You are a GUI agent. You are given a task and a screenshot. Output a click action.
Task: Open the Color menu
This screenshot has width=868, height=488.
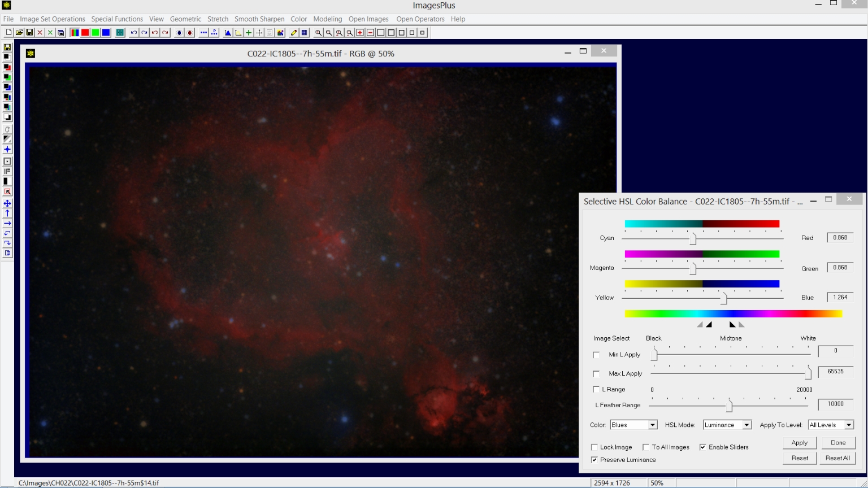299,19
